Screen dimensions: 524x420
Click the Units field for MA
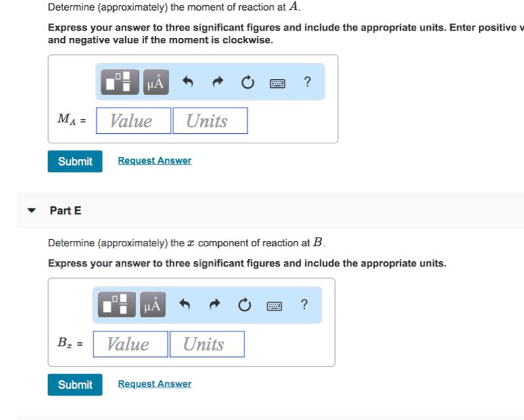coord(210,121)
